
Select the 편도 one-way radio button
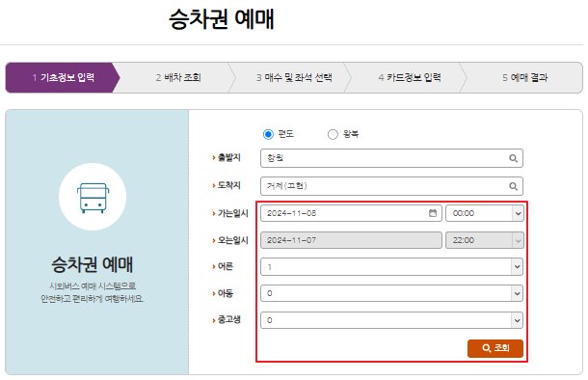(x=268, y=134)
